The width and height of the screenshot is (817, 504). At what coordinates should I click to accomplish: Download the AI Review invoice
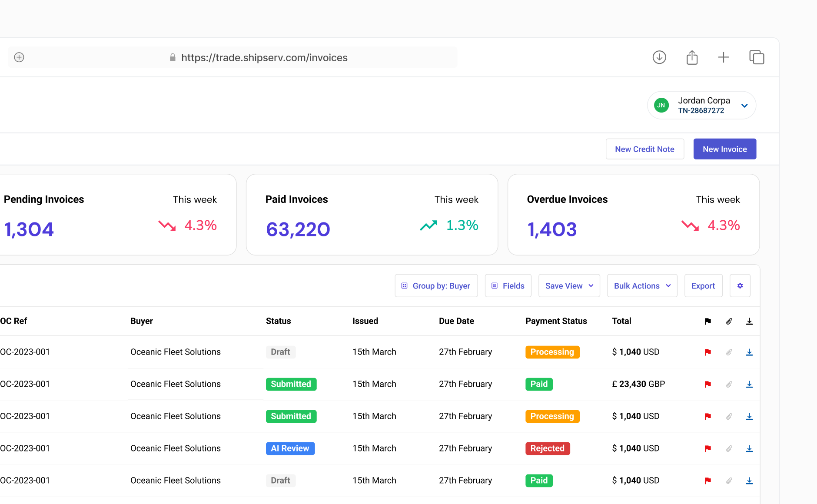tap(749, 448)
